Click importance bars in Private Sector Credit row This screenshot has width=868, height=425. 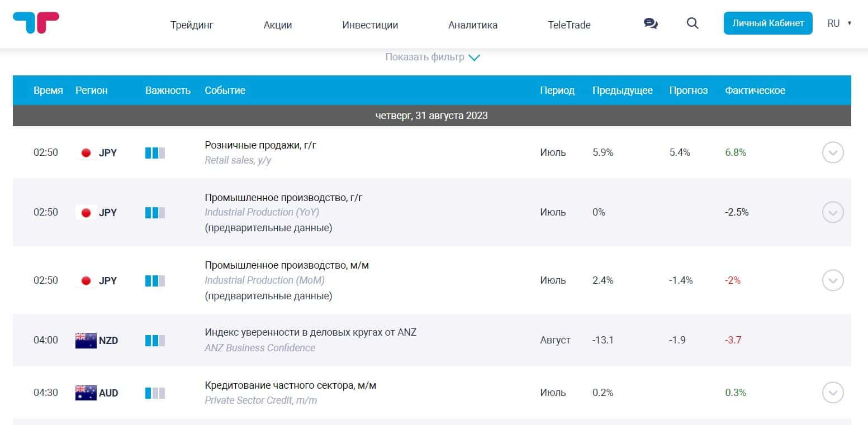pos(155,393)
